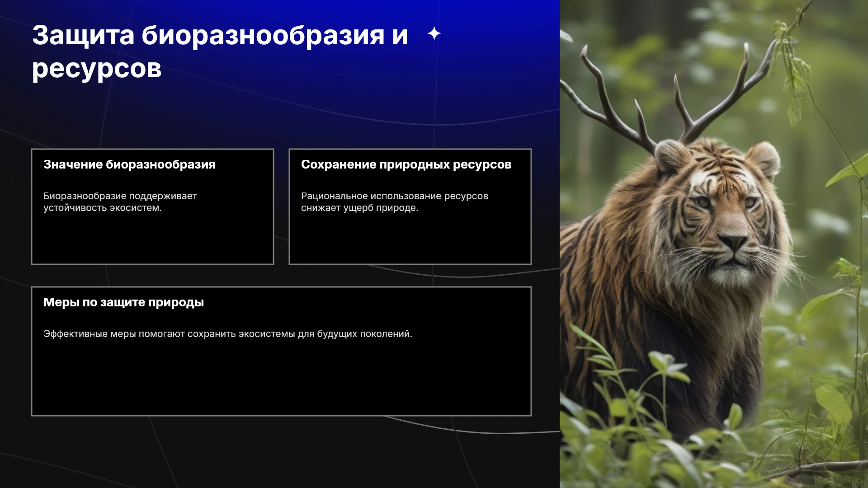Click the word 'ресурсов' in the title

click(97, 69)
